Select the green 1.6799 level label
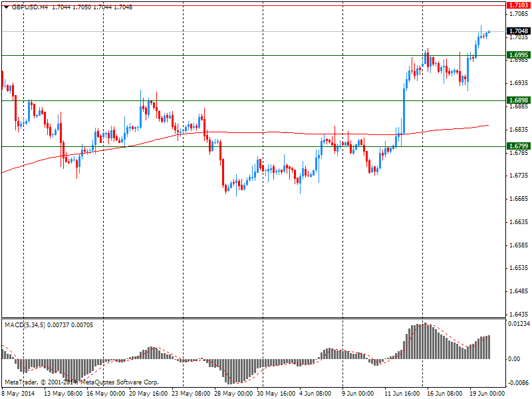 pyautogui.click(x=519, y=146)
